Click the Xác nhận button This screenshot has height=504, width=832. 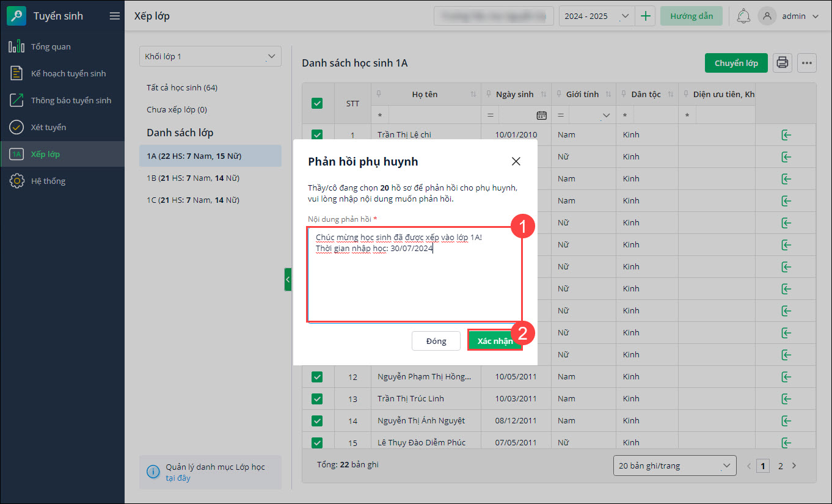495,341
